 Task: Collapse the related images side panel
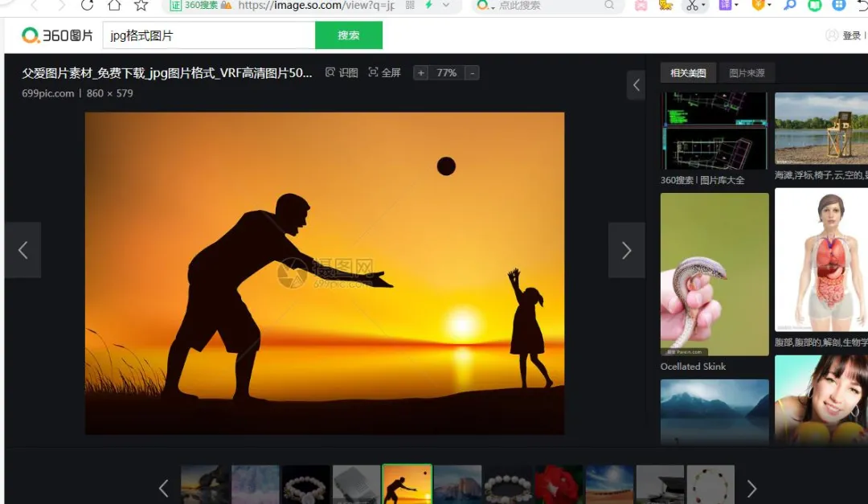coord(636,84)
